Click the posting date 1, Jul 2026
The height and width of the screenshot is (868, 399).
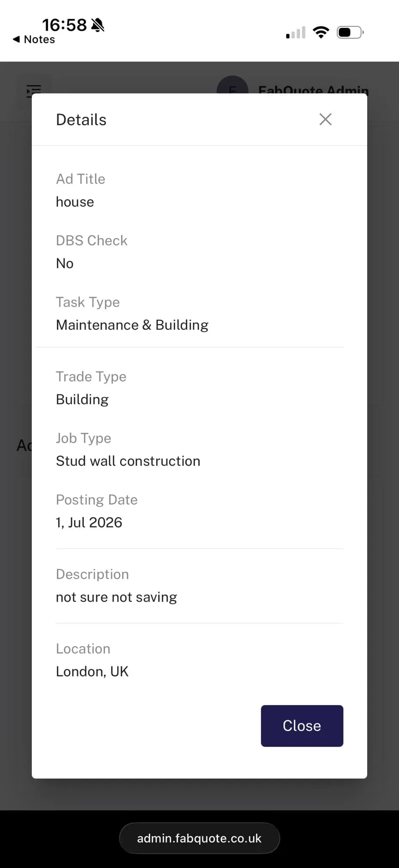pyautogui.click(x=89, y=522)
